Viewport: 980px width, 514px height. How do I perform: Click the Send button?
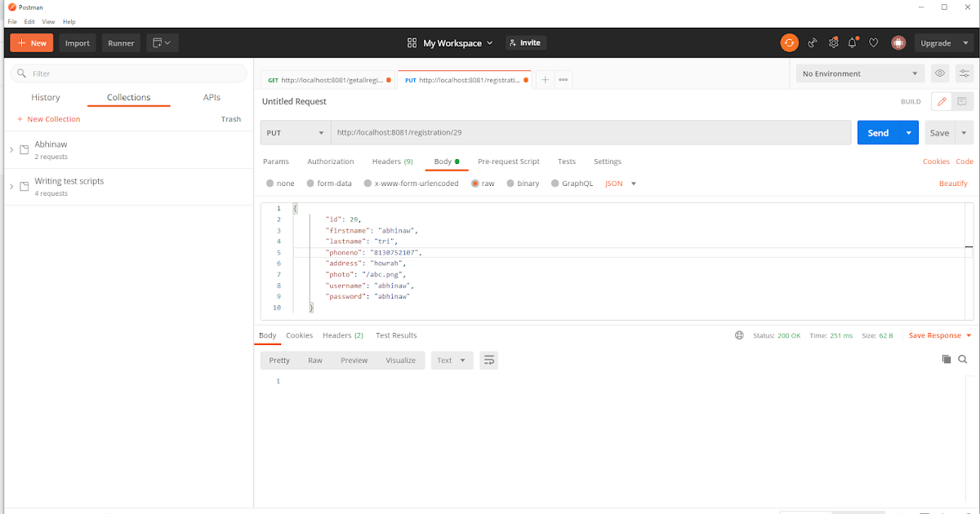tap(877, 132)
